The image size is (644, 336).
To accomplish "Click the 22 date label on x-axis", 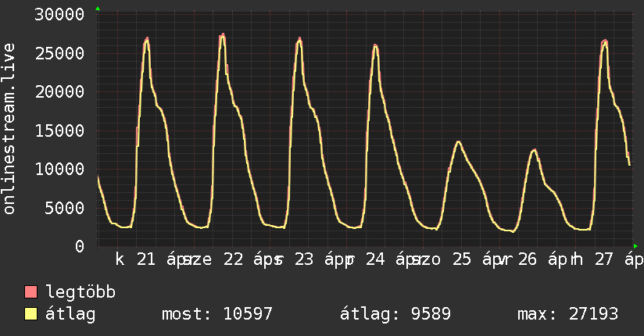I will pos(233,259).
